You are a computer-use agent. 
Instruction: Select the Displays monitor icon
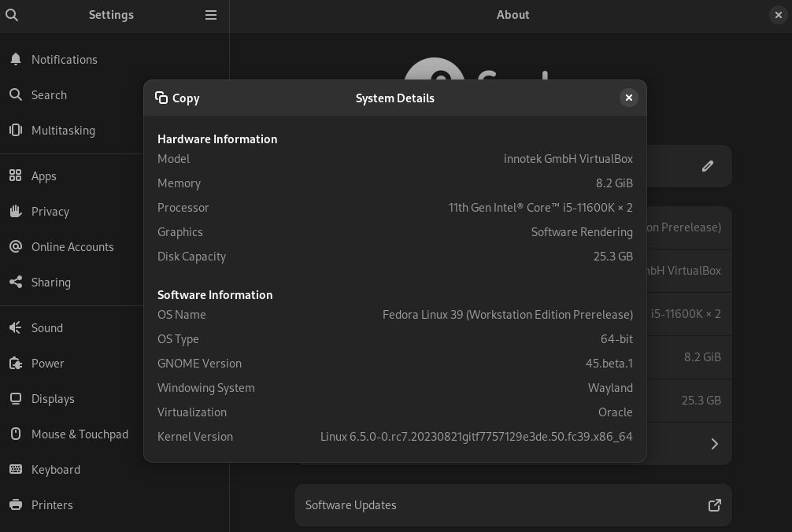pos(16,398)
